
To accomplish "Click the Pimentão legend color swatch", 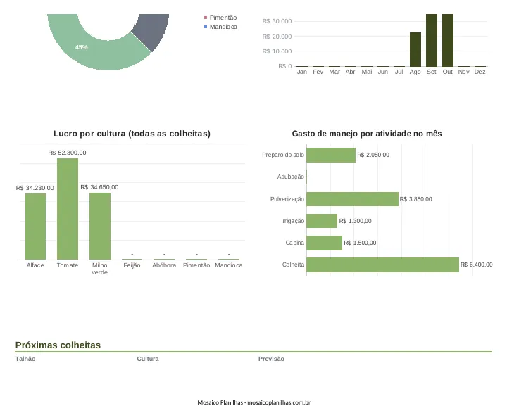I will tap(206, 18).
